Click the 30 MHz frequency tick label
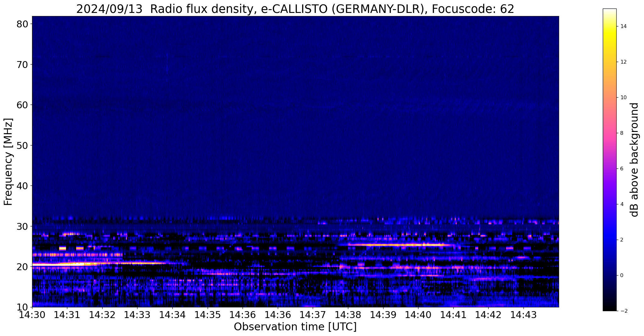 [x=23, y=226]
